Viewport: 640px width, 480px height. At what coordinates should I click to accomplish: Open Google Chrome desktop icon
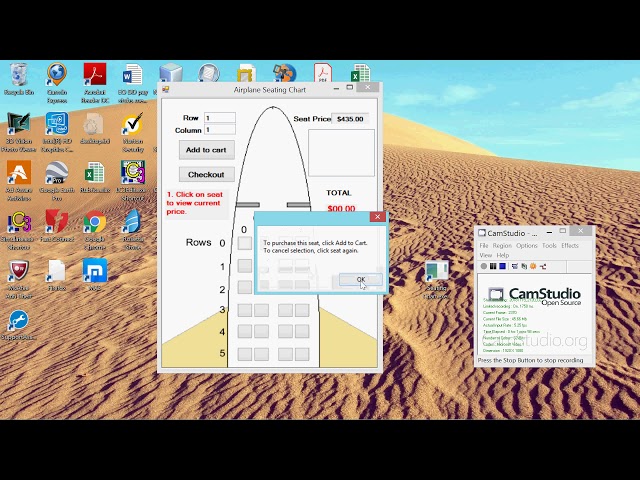[x=95, y=229]
